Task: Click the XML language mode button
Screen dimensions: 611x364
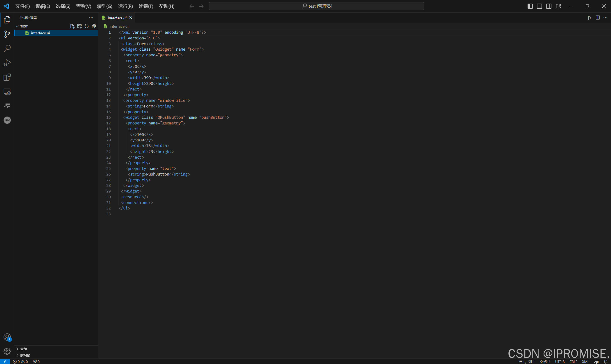Action: pos(585,362)
